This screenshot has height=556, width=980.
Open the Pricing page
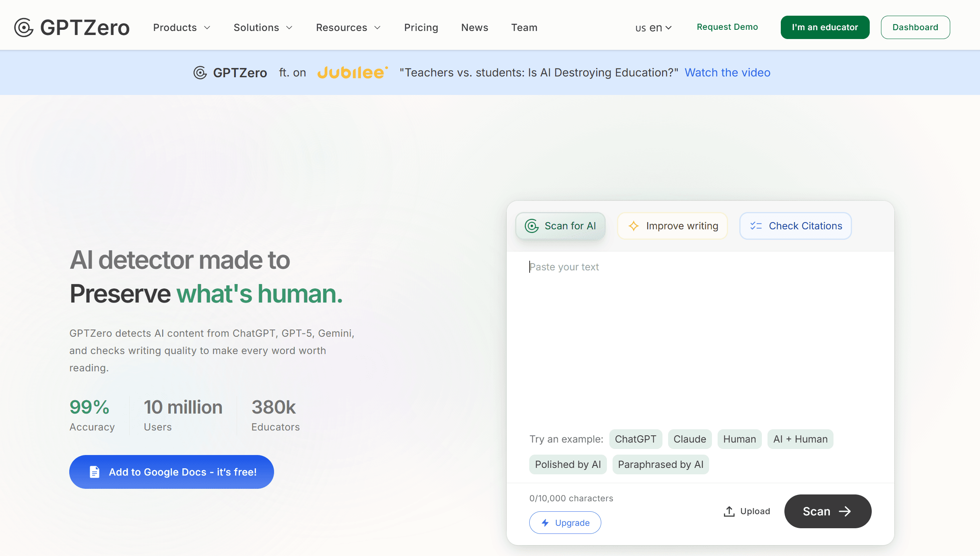(x=421, y=27)
